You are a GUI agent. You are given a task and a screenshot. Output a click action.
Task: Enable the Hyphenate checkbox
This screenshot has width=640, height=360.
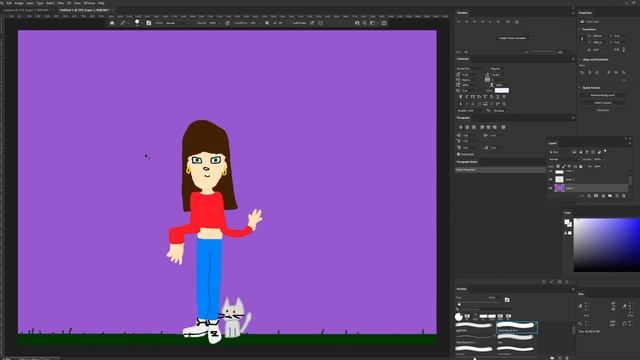click(458, 154)
